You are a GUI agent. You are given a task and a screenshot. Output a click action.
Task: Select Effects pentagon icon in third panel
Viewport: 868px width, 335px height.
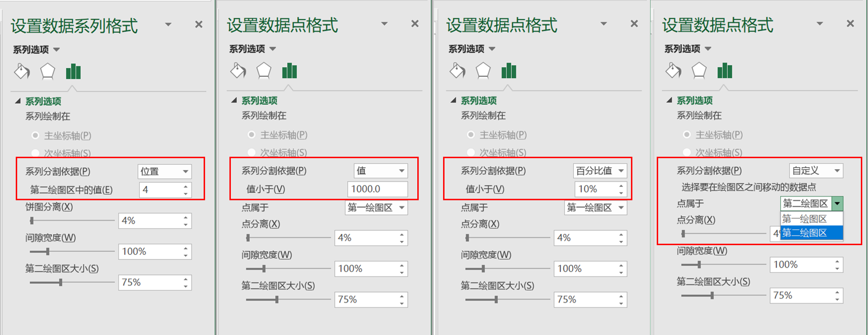click(483, 71)
